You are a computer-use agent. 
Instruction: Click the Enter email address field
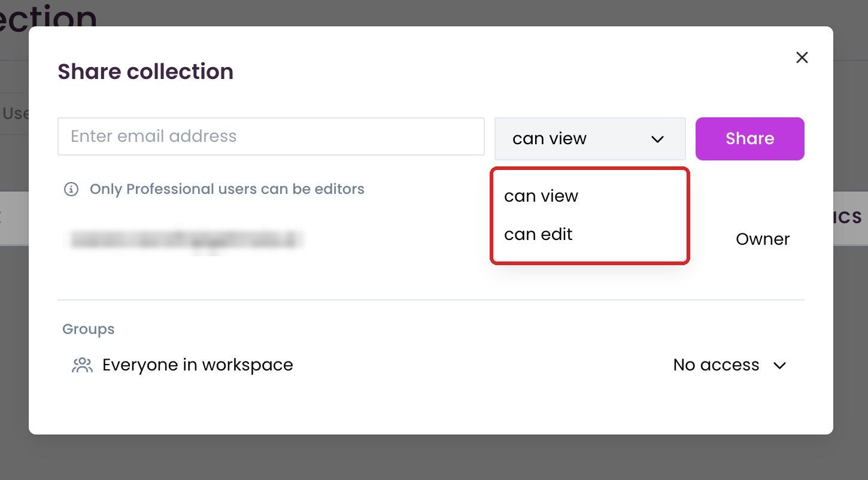point(271,136)
